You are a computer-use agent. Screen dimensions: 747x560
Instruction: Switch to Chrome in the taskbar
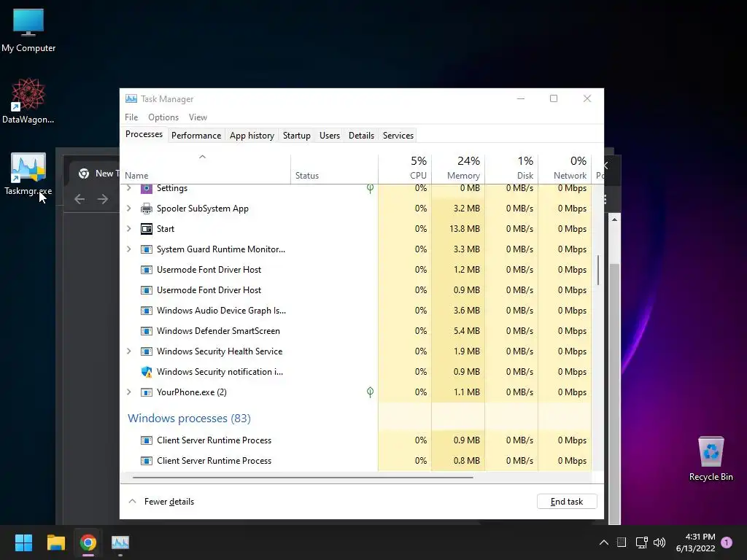coord(88,542)
